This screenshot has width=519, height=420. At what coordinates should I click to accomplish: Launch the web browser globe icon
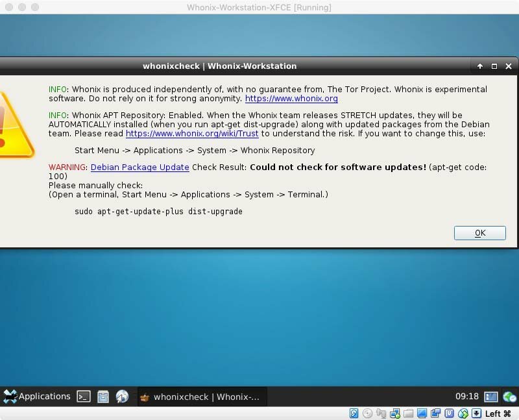coord(122,397)
